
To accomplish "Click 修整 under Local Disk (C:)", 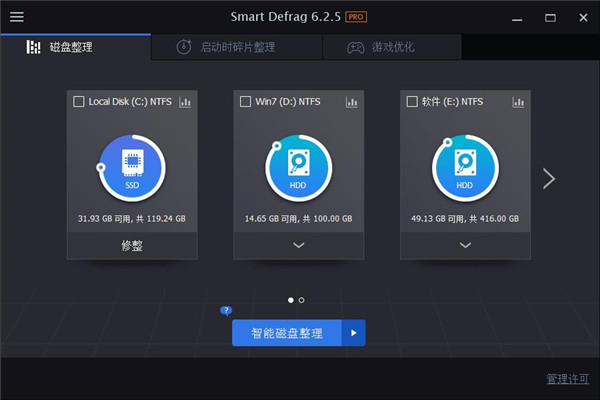I will tap(132, 245).
